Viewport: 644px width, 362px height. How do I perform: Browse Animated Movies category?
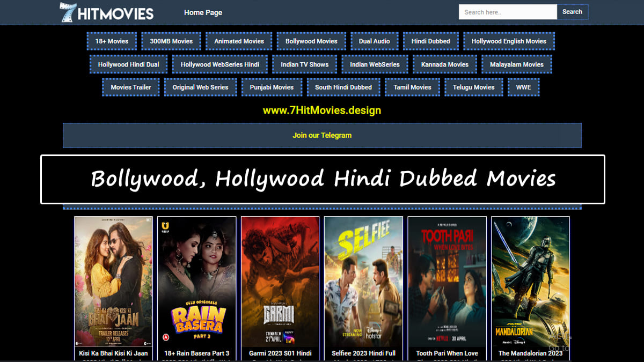[239, 41]
